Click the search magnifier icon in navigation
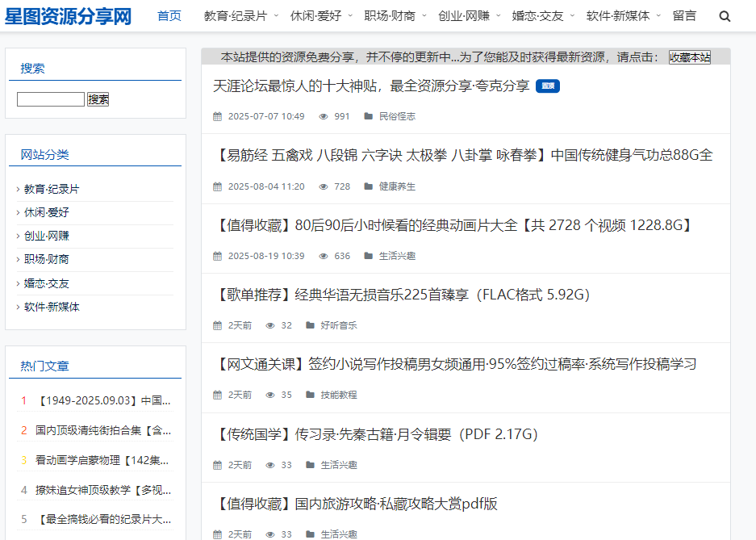Screen dimensions: 756x540 (x=725, y=15)
